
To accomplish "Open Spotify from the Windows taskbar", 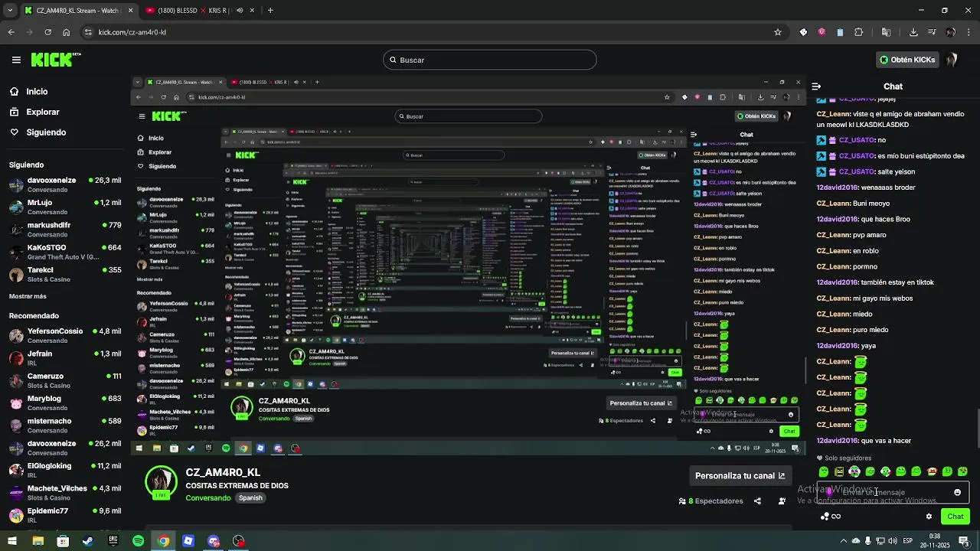I will coord(138,541).
